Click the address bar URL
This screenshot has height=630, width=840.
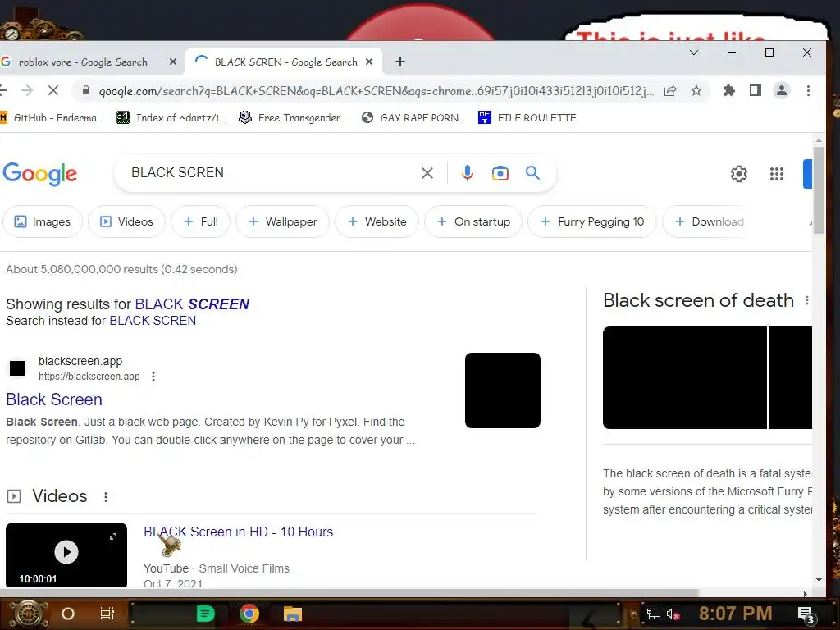click(376, 91)
